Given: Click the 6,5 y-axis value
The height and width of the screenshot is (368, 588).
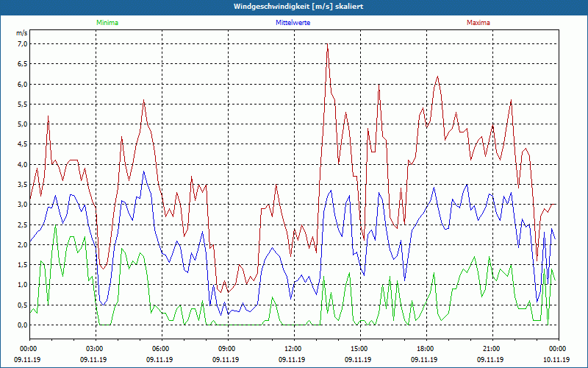Looking at the screenshot, I should pos(22,64).
